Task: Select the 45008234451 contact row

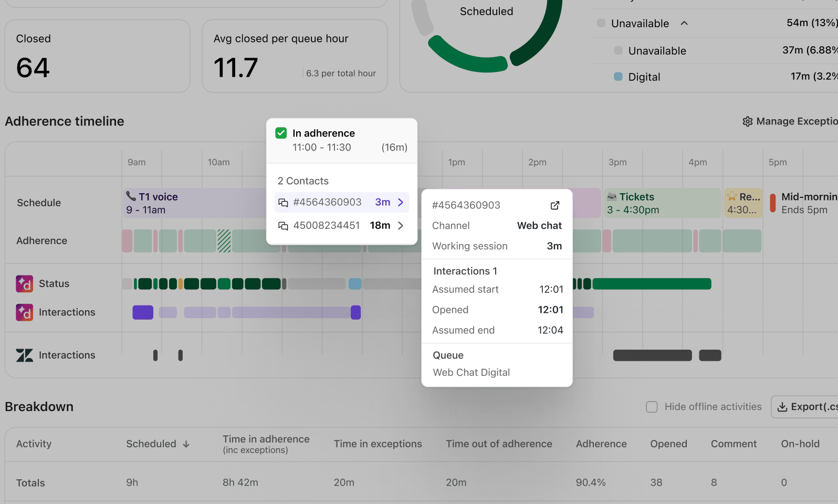Action: [342, 225]
